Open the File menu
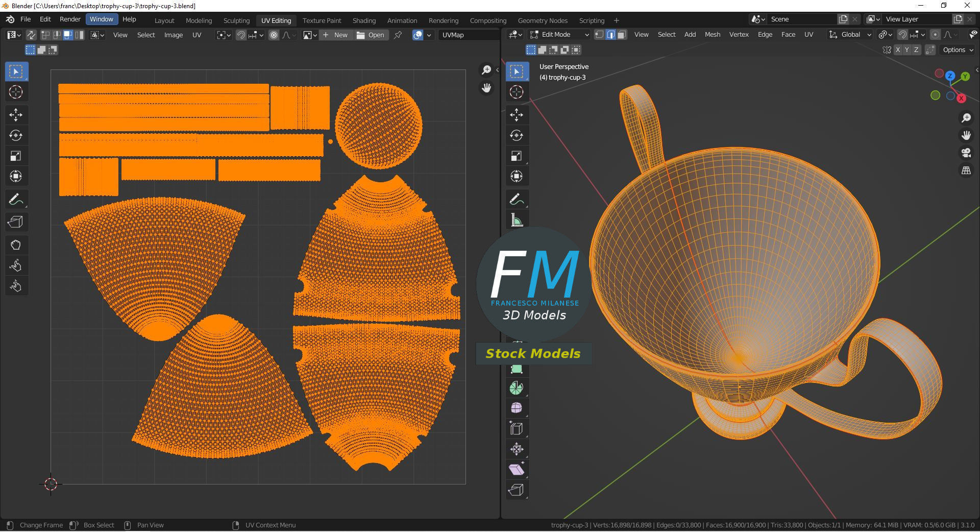Image resolution: width=980 pixels, height=532 pixels. pyautogui.click(x=26, y=19)
